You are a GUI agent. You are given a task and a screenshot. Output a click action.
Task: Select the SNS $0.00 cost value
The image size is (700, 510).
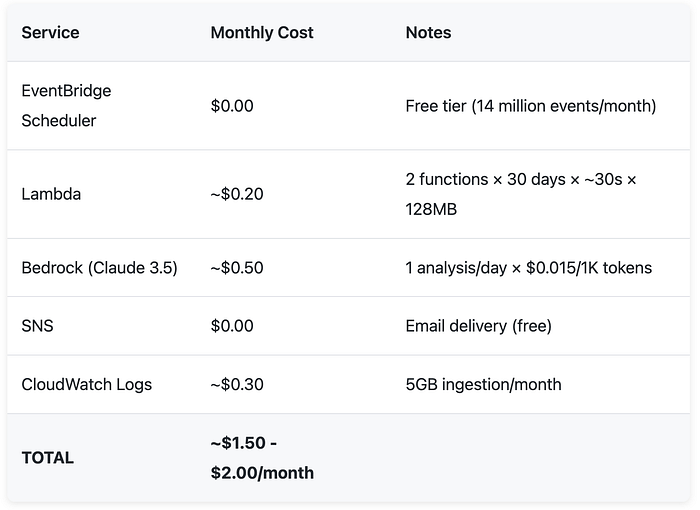[232, 326]
